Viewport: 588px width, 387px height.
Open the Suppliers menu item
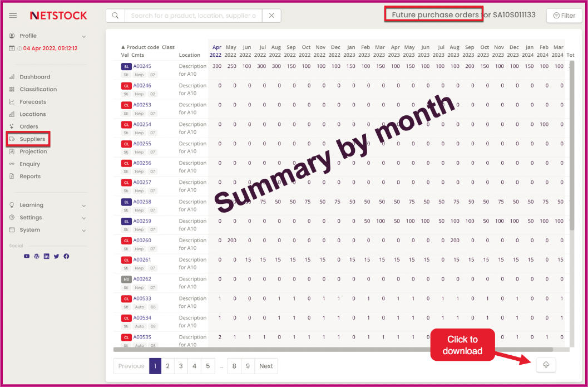click(x=32, y=139)
